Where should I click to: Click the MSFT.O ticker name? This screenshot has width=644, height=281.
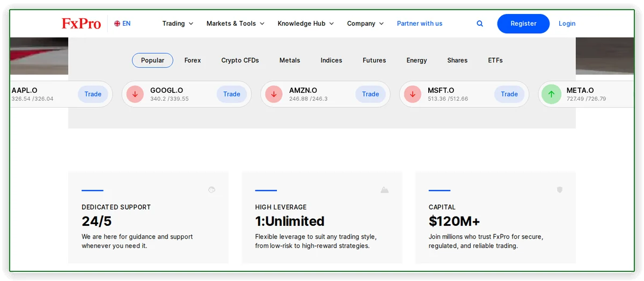(441, 91)
